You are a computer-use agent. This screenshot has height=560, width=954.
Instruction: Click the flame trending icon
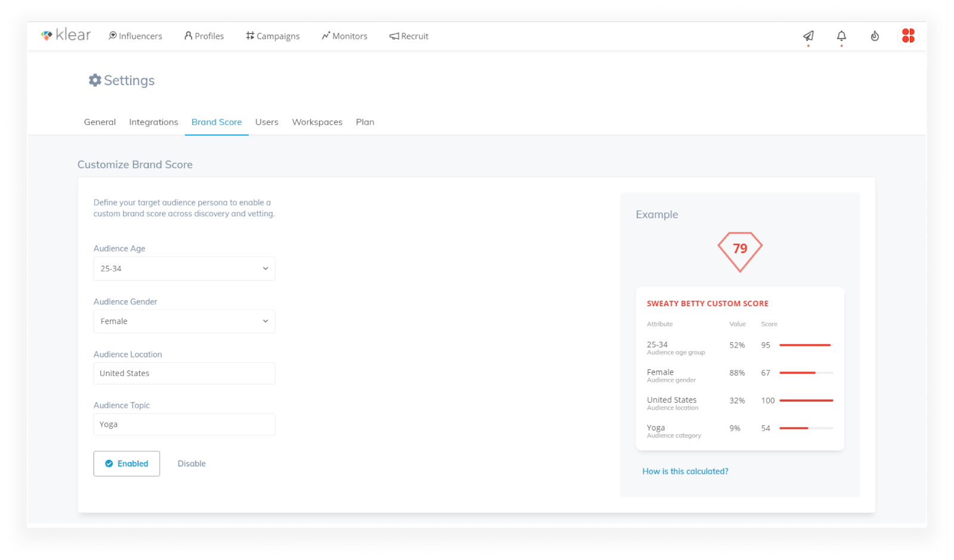(875, 36)
